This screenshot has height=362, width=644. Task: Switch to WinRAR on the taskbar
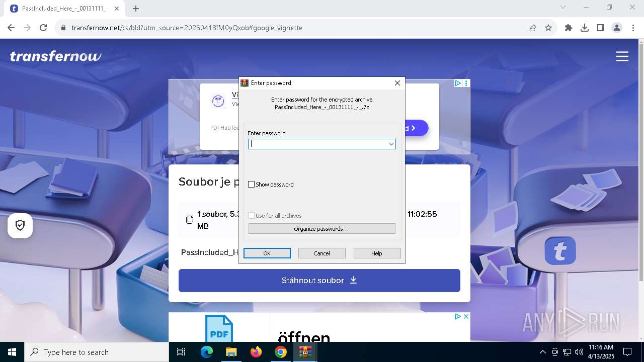[x=305, y=352]
